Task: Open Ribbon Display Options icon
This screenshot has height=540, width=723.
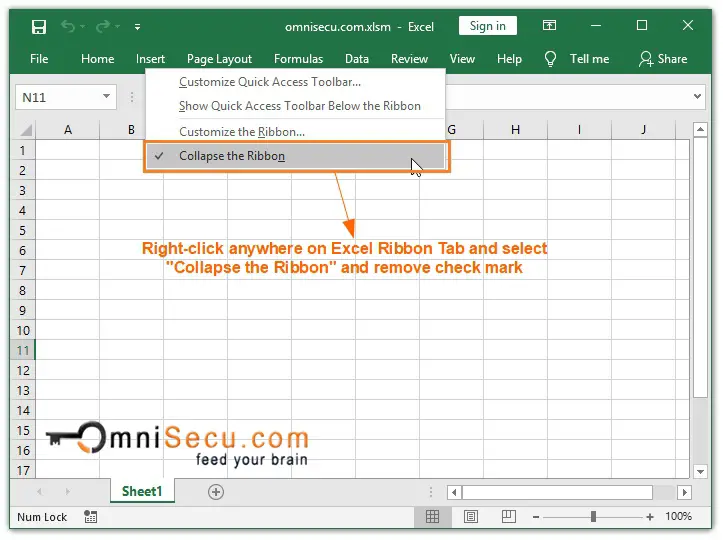Action: pyautogui.click(x=549, y=25)
